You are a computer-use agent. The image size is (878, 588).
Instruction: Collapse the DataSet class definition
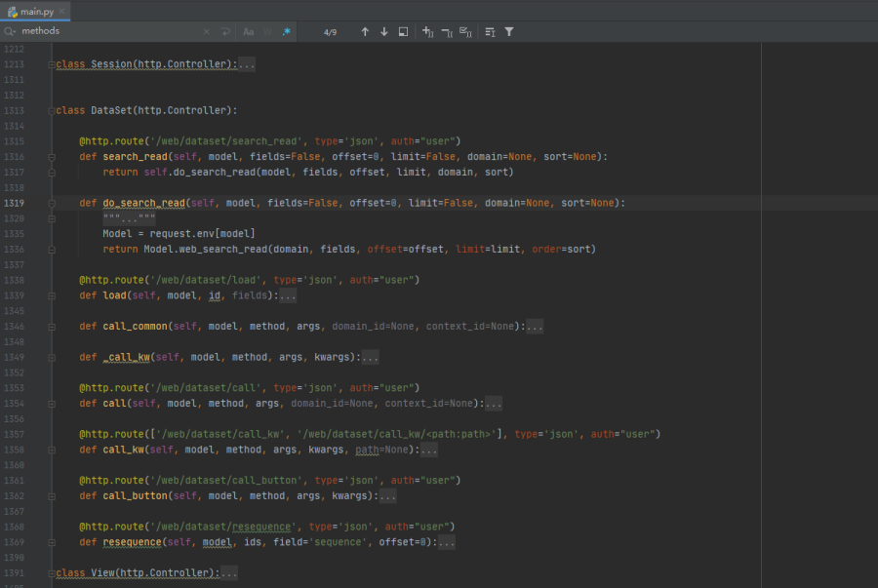point(51,110)
